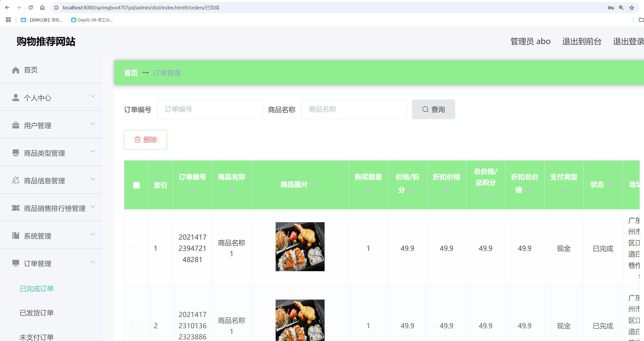Select the home icon beside 首页
This screenshot has width=644, height=341.
15,70
